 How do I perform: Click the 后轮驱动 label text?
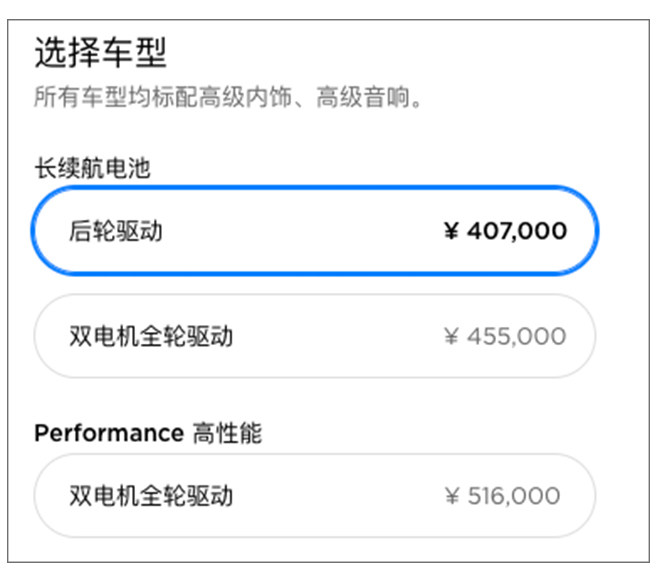(116, 232)
